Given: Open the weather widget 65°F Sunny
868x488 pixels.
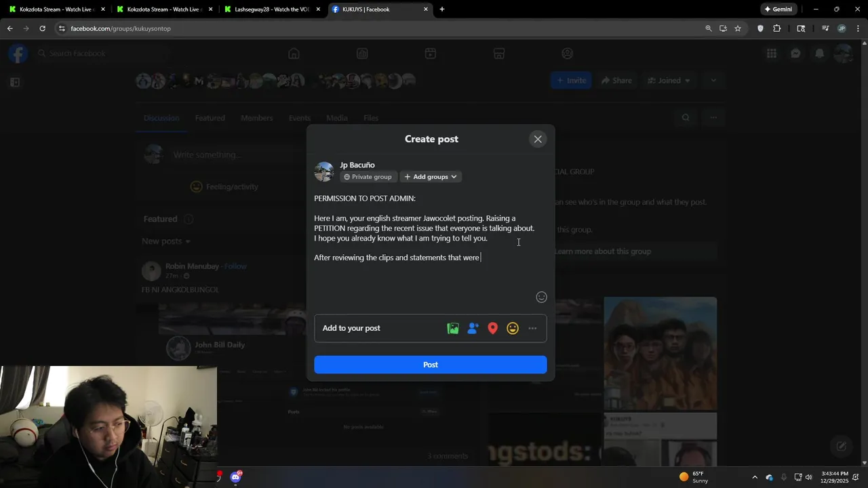Looking at the screenshot, I should tap(693, 477).
